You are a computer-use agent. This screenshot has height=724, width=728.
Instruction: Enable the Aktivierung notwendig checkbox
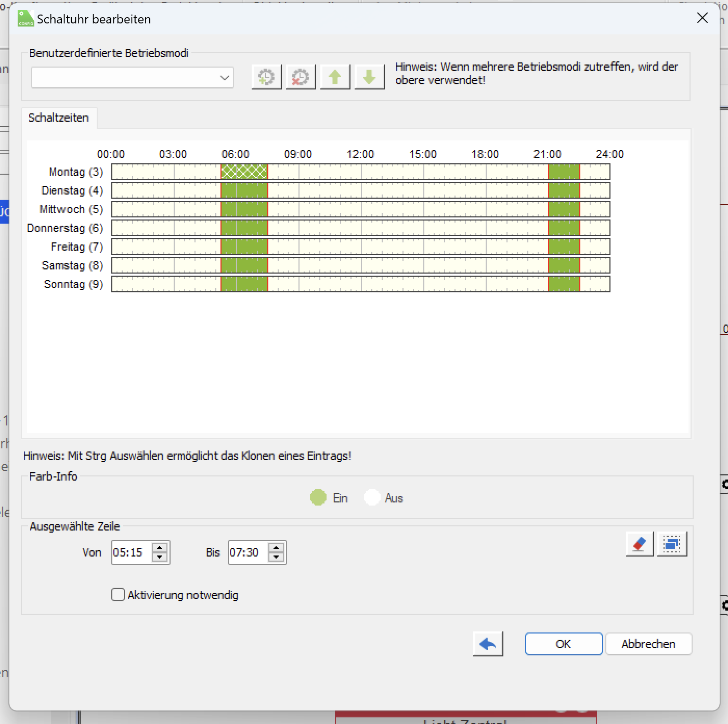[x=118, y=594]
